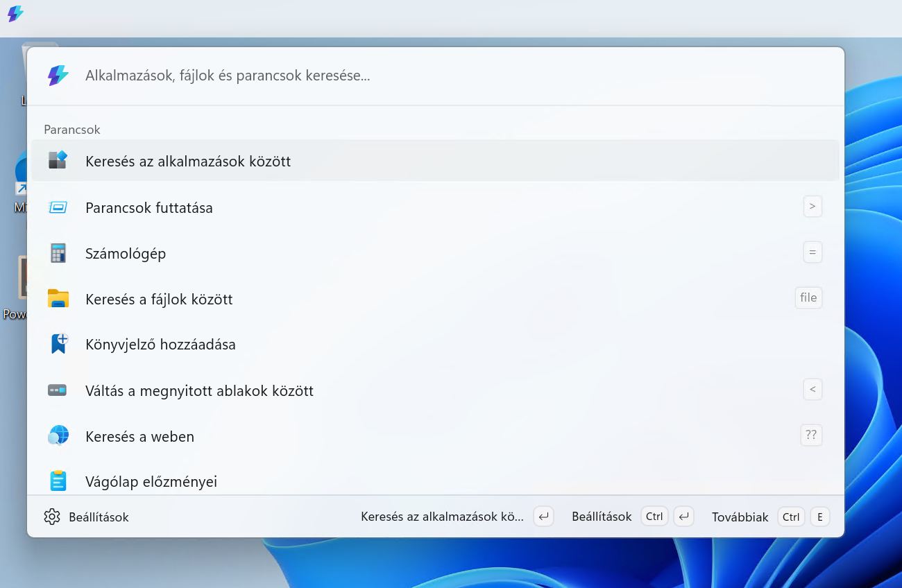Open Könyvjelző hozzáadása command
Viewport: 902px width, 588px height.
point(160,345)
